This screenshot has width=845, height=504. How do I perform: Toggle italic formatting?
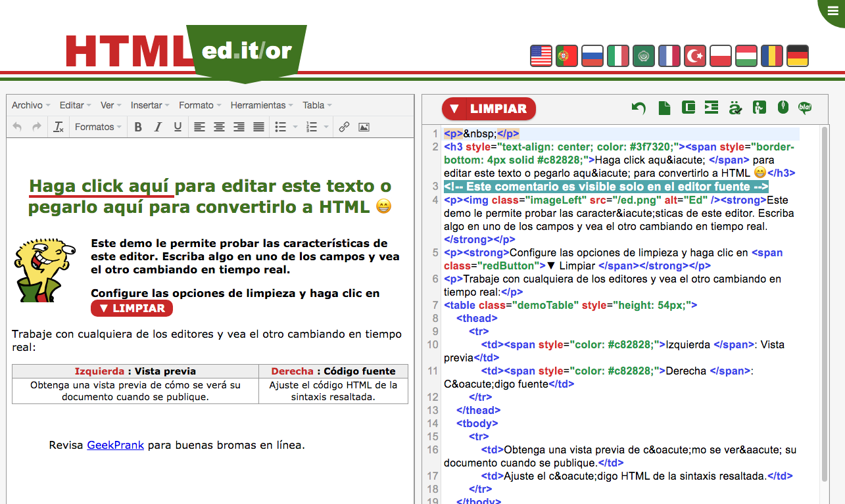158,127
